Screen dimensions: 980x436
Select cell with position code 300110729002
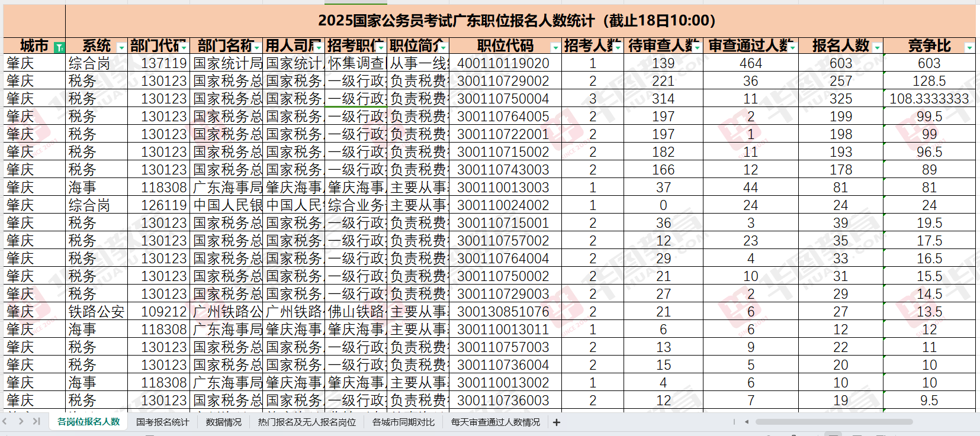point(505,81)
